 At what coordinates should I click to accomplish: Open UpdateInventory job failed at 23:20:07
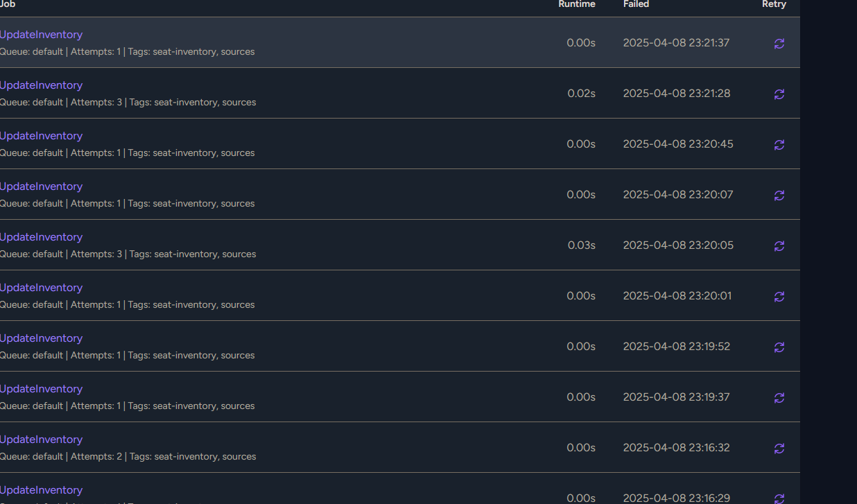(41, 186)
